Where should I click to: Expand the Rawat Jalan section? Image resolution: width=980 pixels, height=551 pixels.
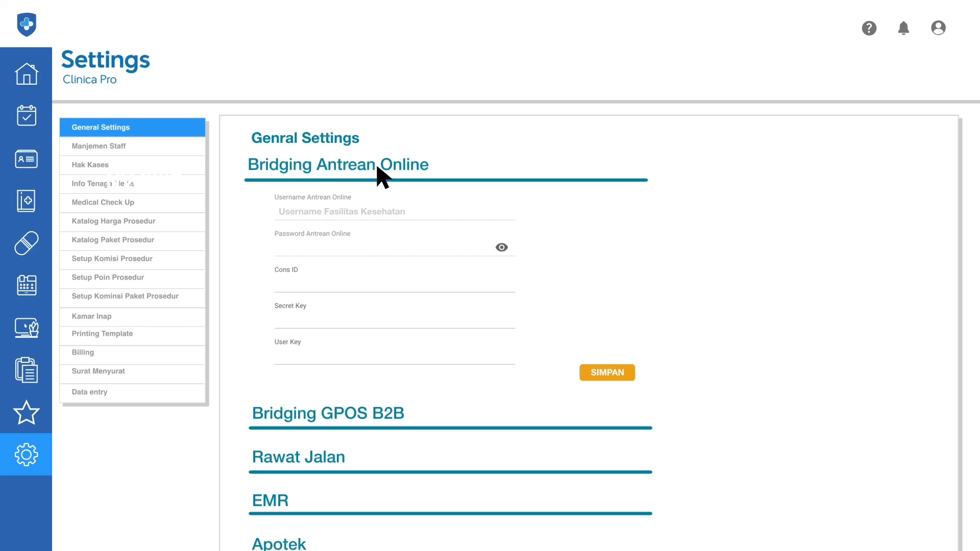(x=298, y=457)
